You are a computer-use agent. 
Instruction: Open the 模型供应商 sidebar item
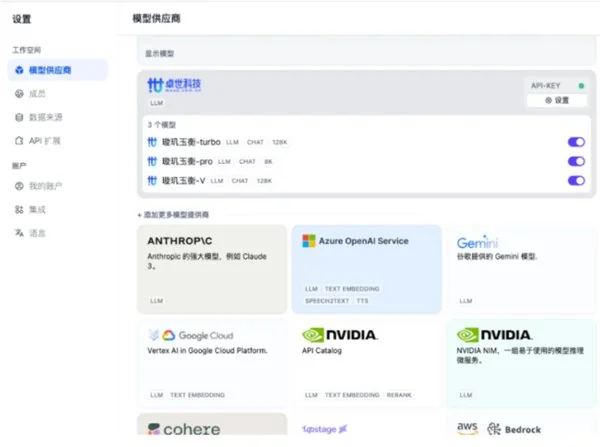(57, 70)
